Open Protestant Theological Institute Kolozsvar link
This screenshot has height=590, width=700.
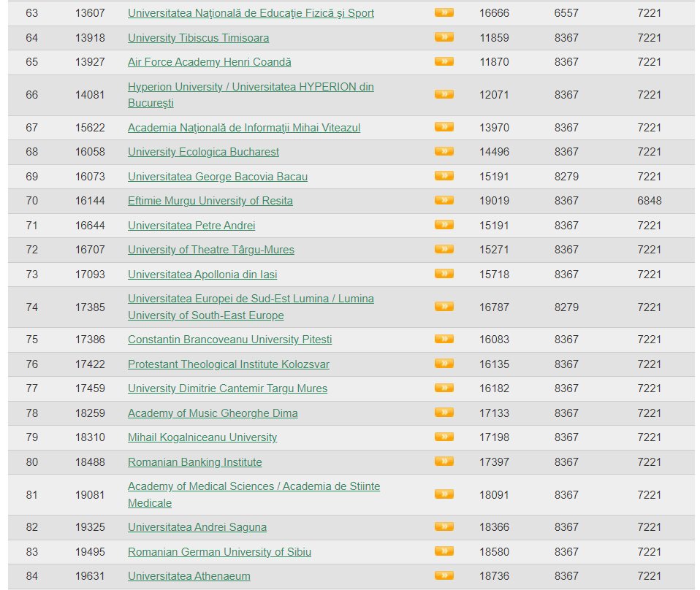coord(229,364)
